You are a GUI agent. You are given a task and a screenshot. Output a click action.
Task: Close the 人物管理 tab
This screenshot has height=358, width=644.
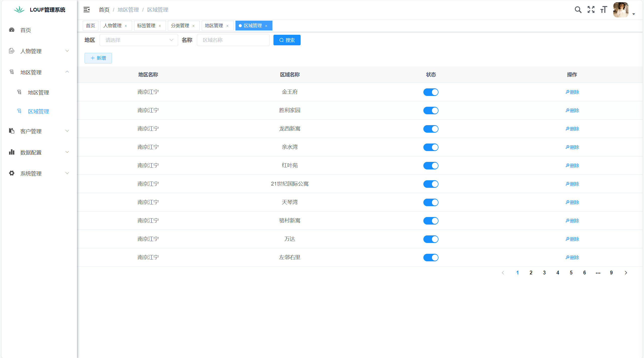point(126,26)
